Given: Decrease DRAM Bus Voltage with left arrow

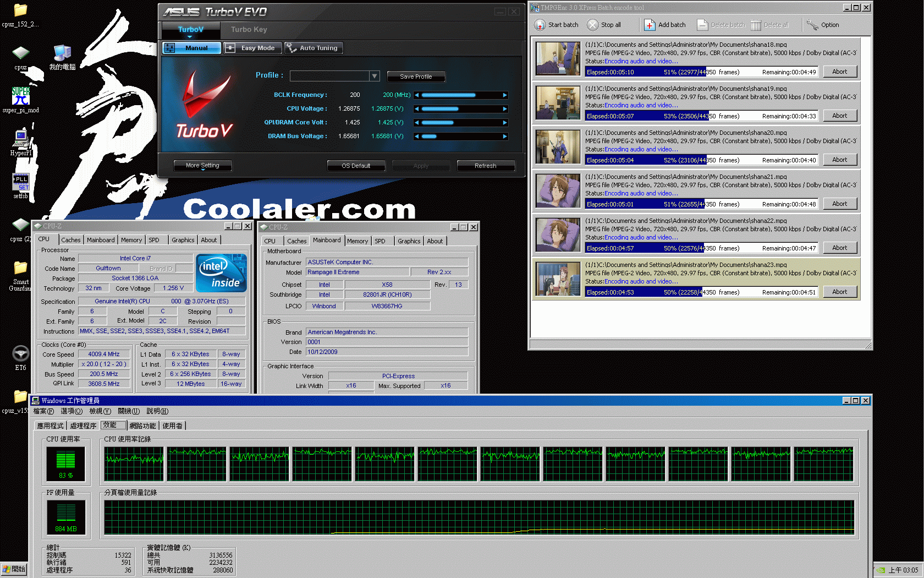Looking at the screenshot, I should coord(417,137).
